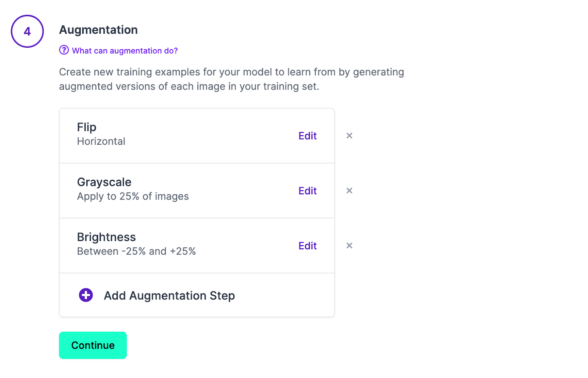Screen dimensions: 588x378
Task: Edit the Brightness augmentation
Action: [x=308, y=246]
